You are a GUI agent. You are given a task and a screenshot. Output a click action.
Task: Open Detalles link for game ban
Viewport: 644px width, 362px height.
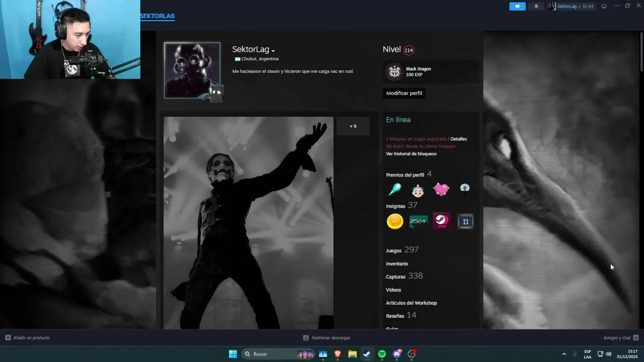tap(458, 139)
